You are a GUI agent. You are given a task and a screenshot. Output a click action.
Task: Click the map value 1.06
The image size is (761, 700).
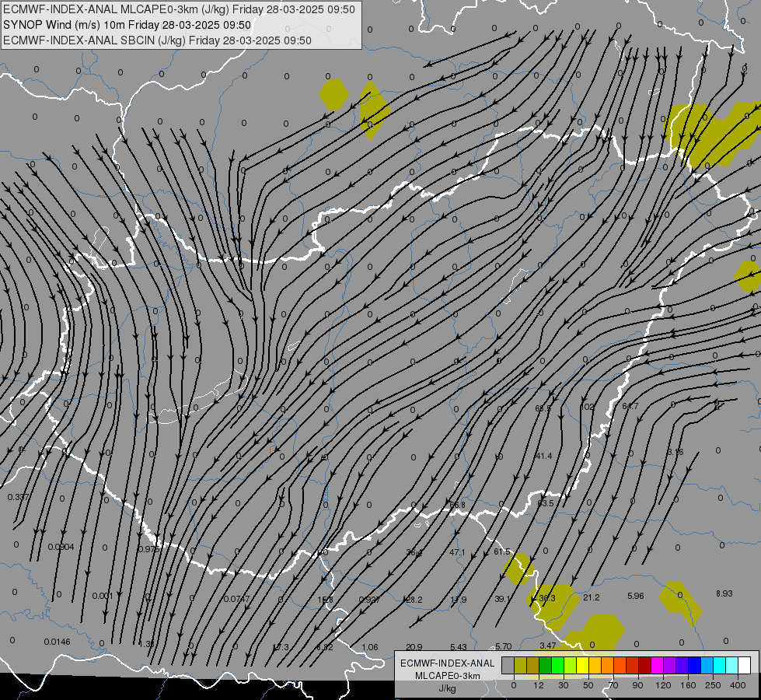pos(370,647)
